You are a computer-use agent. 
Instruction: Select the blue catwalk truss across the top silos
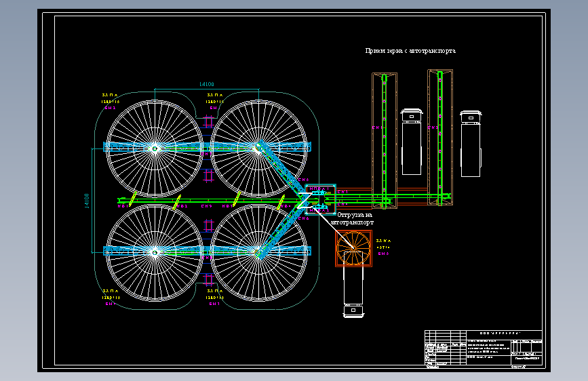(x=207, y=146)
